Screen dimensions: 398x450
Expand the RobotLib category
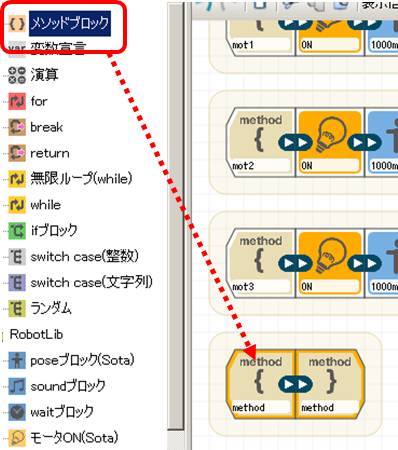coord(36,334)
